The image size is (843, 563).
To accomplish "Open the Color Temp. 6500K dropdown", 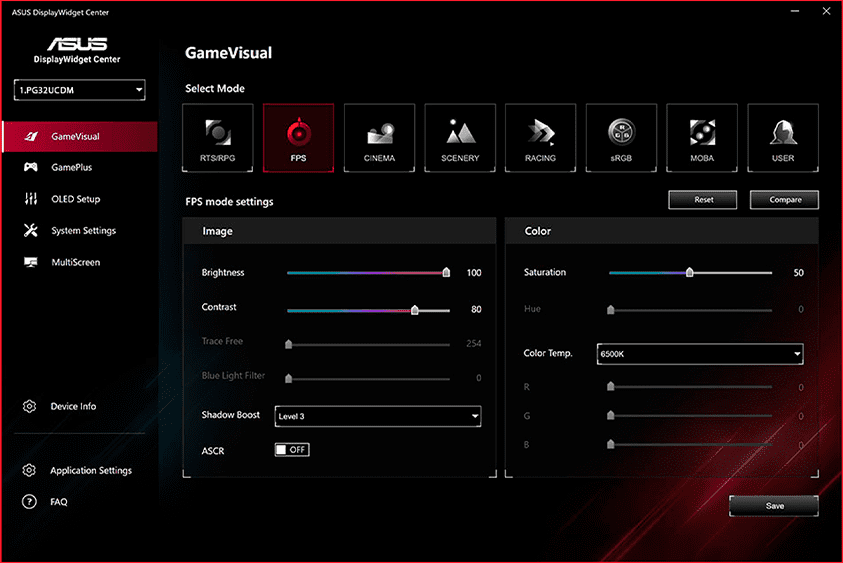I will [x=700, y=354].
